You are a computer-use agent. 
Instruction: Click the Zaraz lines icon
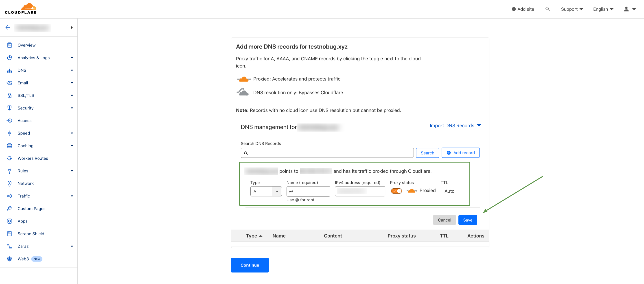tap(9, 246)
